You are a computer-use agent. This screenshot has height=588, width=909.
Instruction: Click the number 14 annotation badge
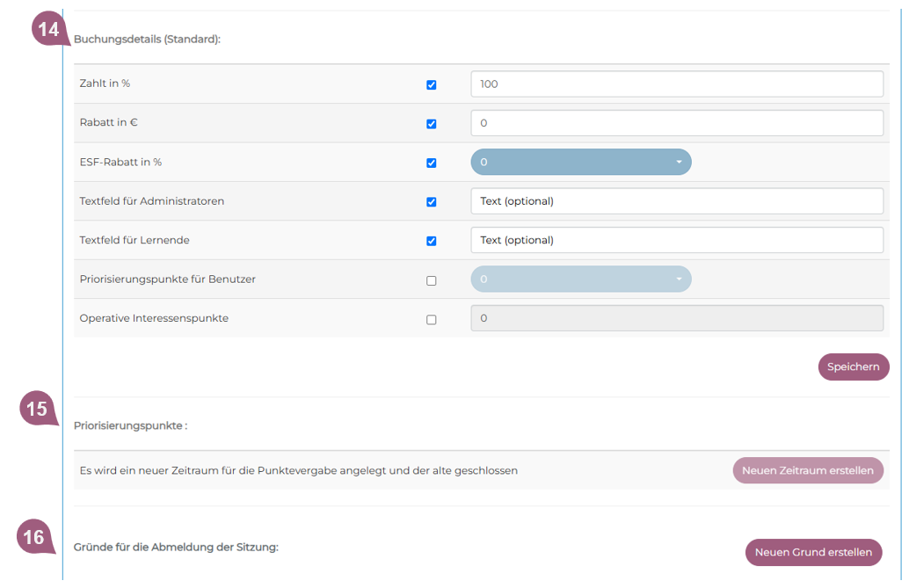[48, 30]
